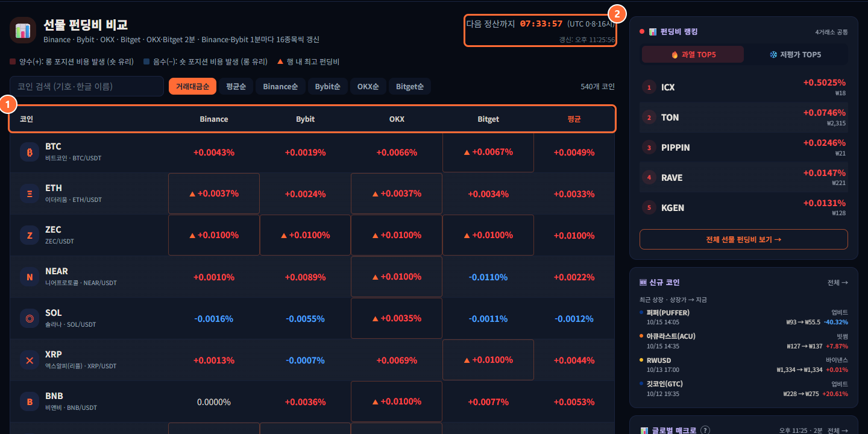Select TON in the funding ranking list

point(744,117)
